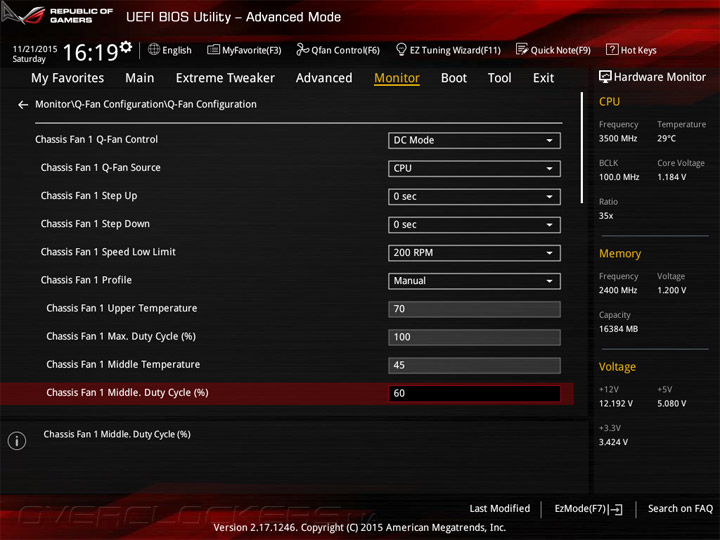This screenshot has height=540, width=720.
Task: Click Chassis Fan 1 Max. Duty Cycle field
Action: (x=474, y=337)
